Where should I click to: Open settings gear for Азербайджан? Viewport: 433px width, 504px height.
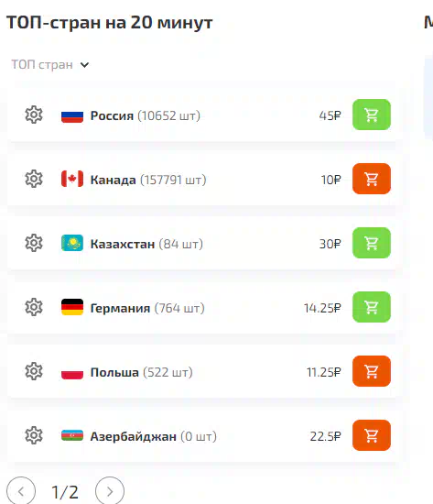pyautogui.click(x=34, y=435)
